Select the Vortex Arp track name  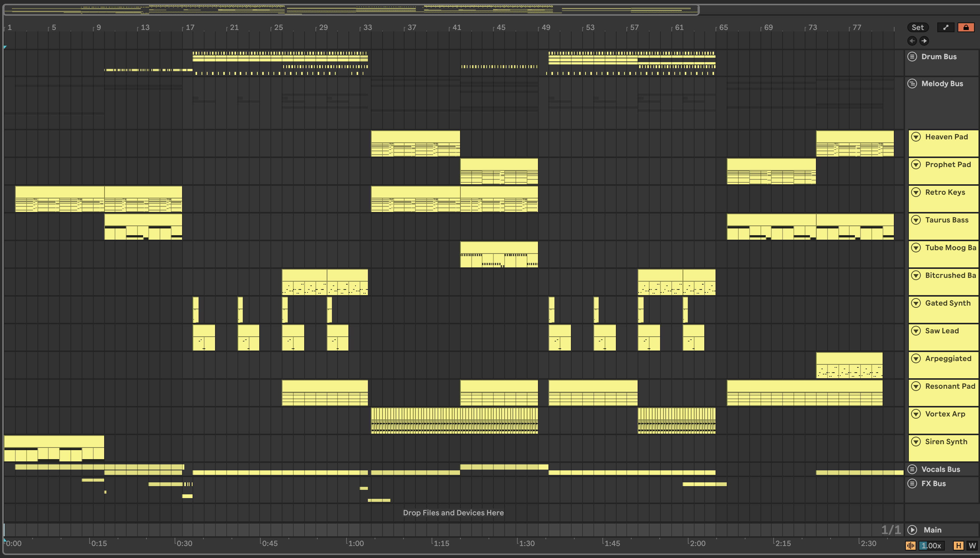[x=945, y=414]
